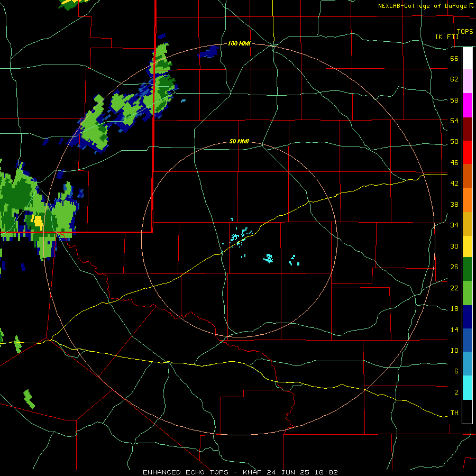Click the 10:02 timestamp
This screenshot has height=476, width=476.
point(326,472)
